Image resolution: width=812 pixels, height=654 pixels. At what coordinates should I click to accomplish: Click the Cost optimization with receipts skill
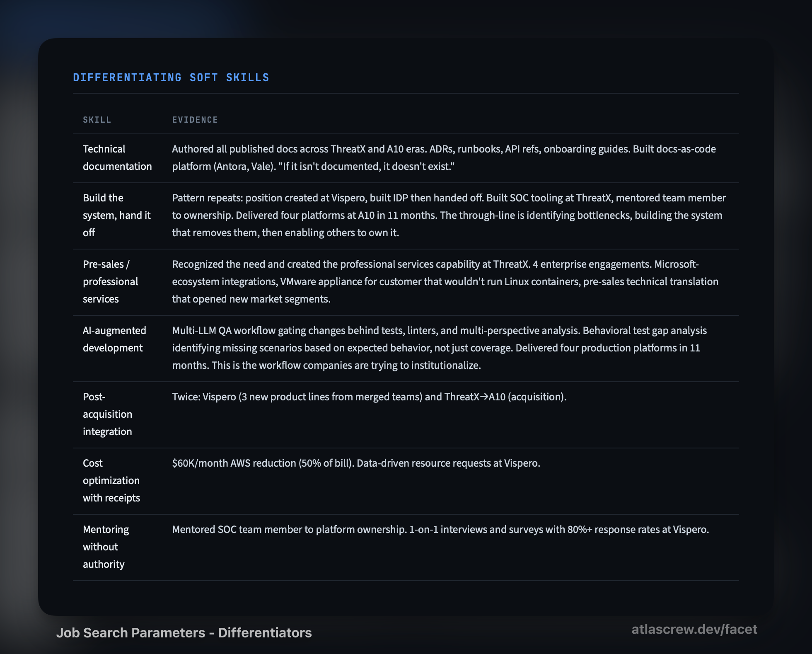coord(111,480)
